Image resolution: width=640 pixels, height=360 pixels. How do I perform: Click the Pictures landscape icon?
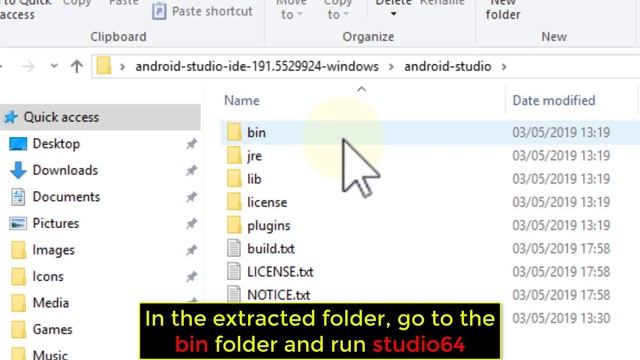point(18,224)
